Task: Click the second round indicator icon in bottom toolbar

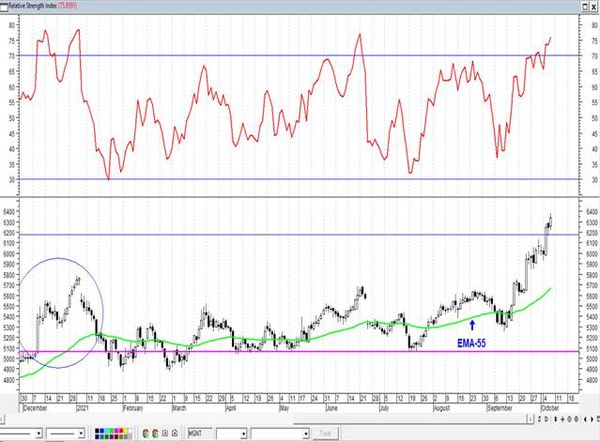Action: [155, 434]
